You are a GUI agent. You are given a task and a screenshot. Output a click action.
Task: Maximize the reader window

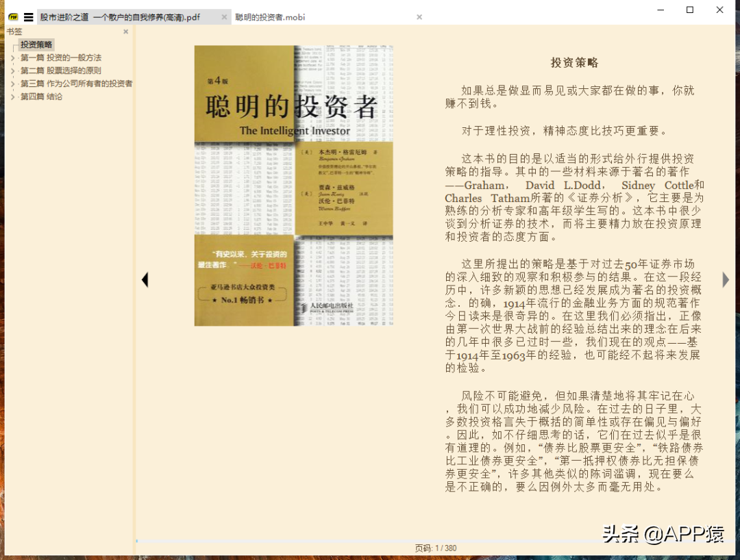click(689, 10)
